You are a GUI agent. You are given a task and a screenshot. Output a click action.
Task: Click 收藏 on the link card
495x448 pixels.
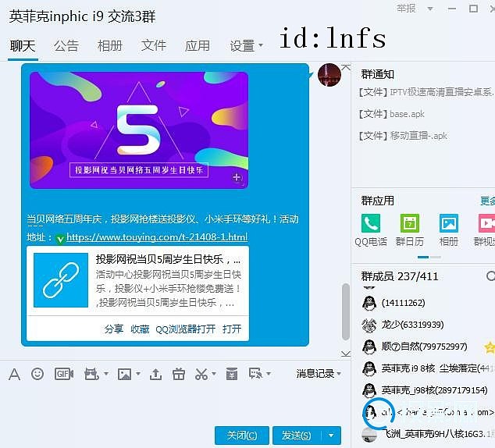pyautogui.click(x=140, y=329)
